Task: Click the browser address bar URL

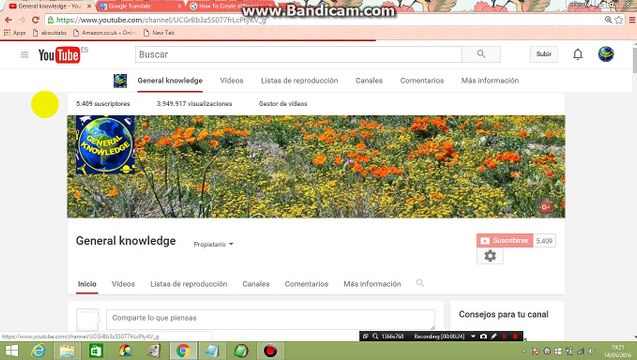Action: click(x=161, y=20)
